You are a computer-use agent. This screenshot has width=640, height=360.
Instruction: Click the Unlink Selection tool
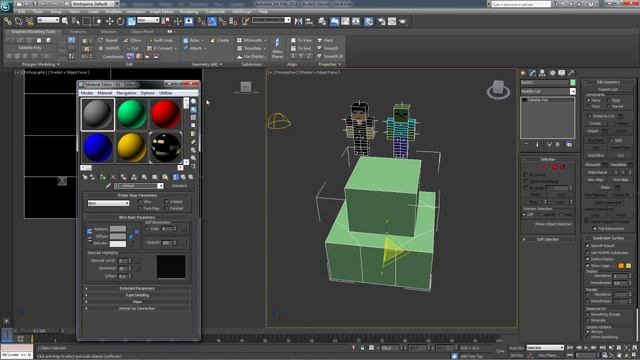(x=18, y=21)
